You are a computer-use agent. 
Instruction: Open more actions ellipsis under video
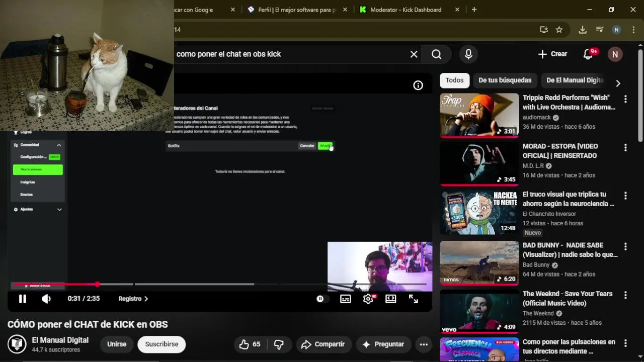point(424,344)
